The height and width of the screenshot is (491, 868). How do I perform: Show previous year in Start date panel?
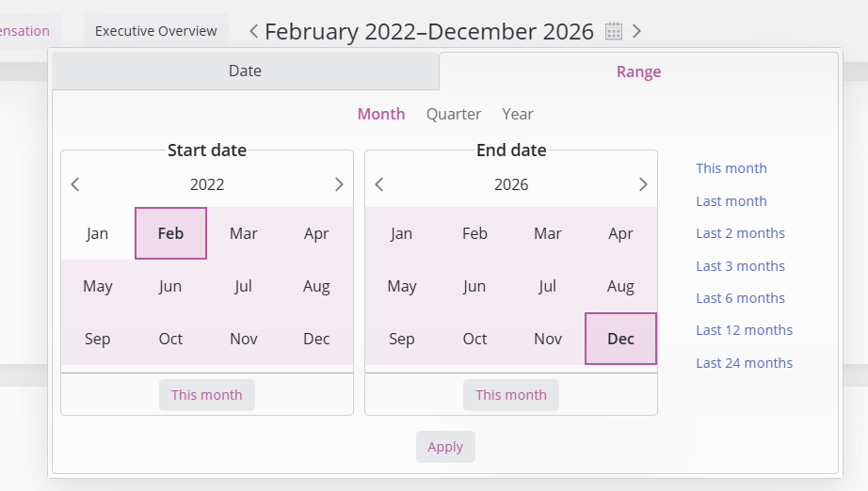coord(75,184)
